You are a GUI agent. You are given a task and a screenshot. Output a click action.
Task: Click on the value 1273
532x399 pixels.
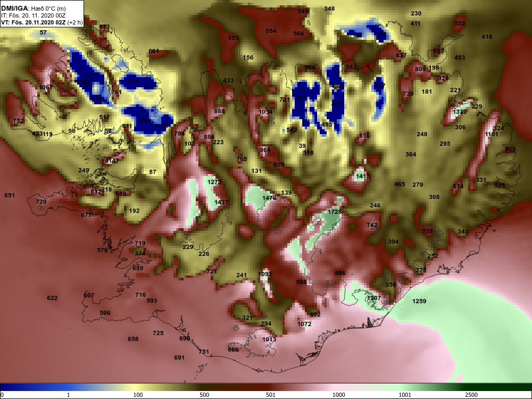point(214,182)
